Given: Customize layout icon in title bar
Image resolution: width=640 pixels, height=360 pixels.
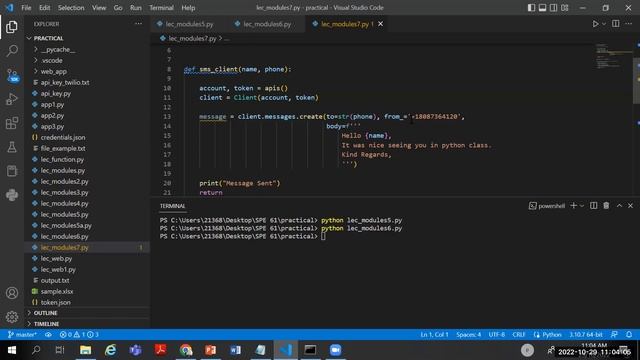Looking at the screenshot, I should 564,8.
